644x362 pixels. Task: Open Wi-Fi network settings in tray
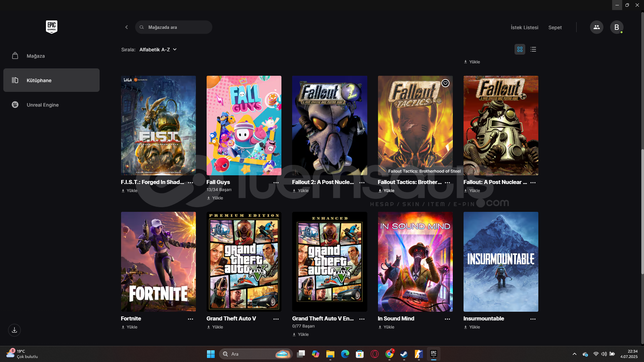(x=596, y=354)
